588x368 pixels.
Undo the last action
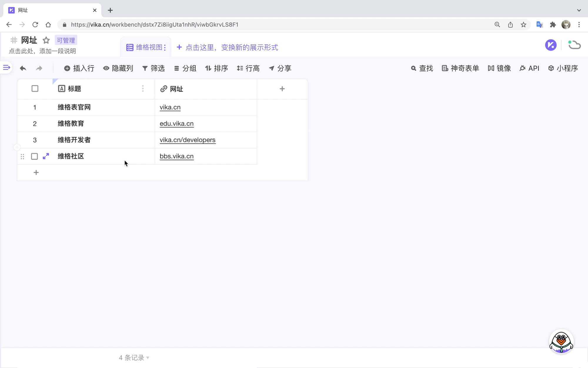point(23,68)
